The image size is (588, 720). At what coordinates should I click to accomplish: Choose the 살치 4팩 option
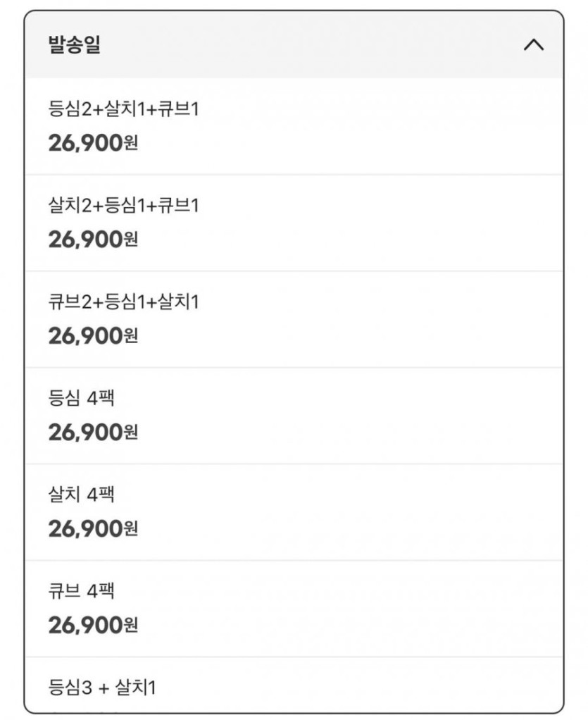(81, 495)
